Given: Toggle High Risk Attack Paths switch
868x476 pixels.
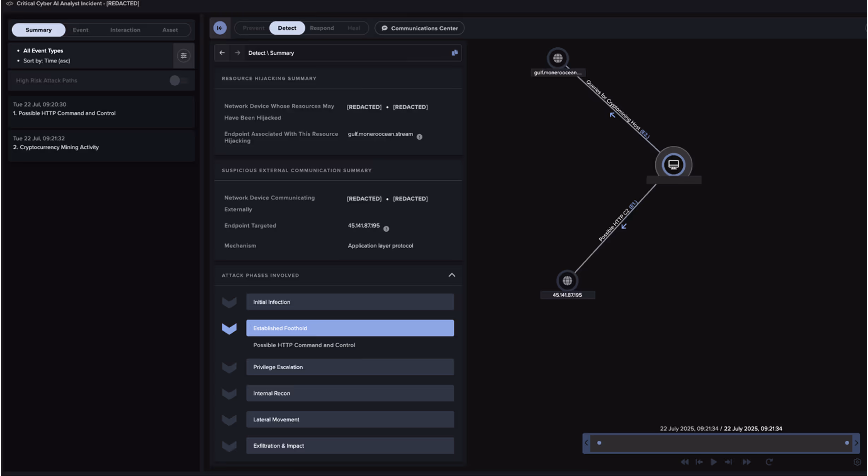Looking at the screenshot, I should coord(178,81).
